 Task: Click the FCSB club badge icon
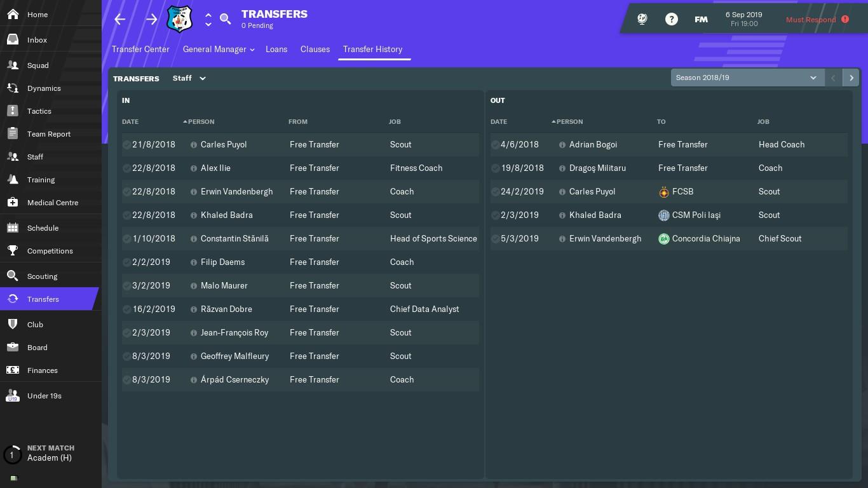click(664, 192)
